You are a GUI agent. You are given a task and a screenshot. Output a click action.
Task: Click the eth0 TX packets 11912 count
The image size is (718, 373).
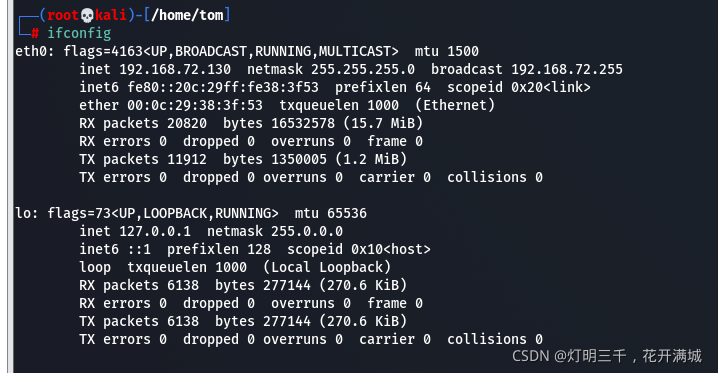pos(187,159)
